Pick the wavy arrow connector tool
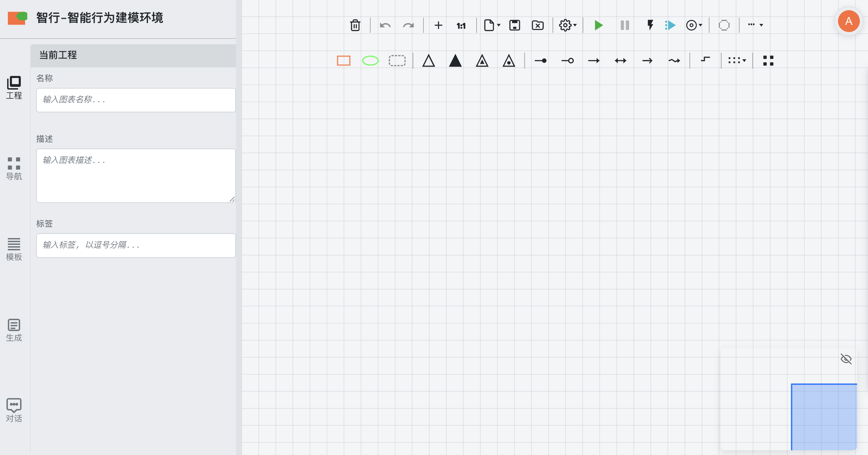Screen dimensions: 868x455 pyautogui.click(x=674, y=61)
